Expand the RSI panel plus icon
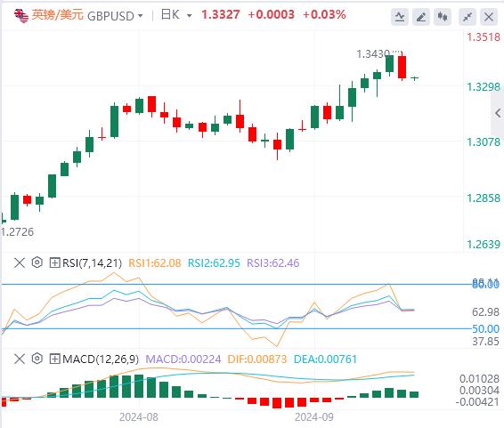Viewport: 504px width, 428px height. pyautogui.click(x=54, y=263)
